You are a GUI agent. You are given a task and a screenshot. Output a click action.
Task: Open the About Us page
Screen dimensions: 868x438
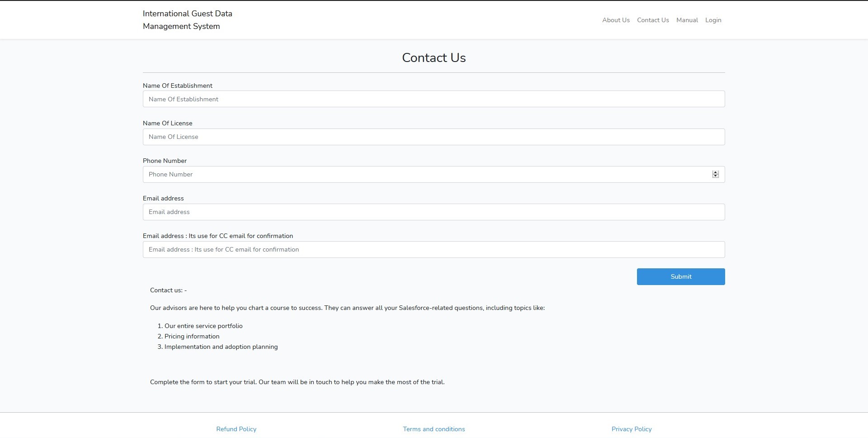click(616, 20)
